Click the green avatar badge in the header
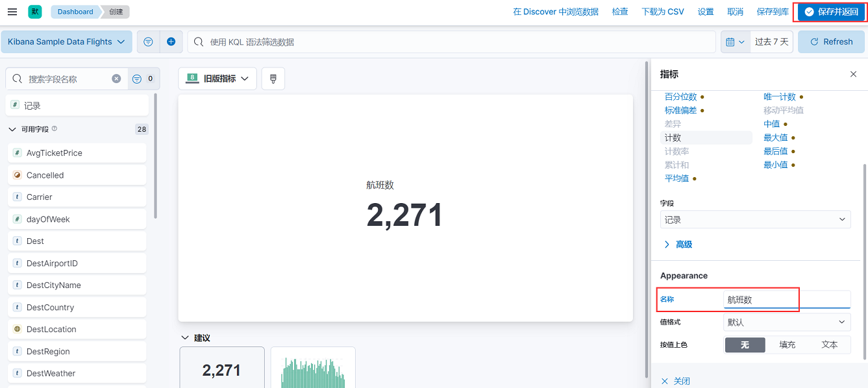The width and height of the screenshot is (868, 388). coord(35,12)
